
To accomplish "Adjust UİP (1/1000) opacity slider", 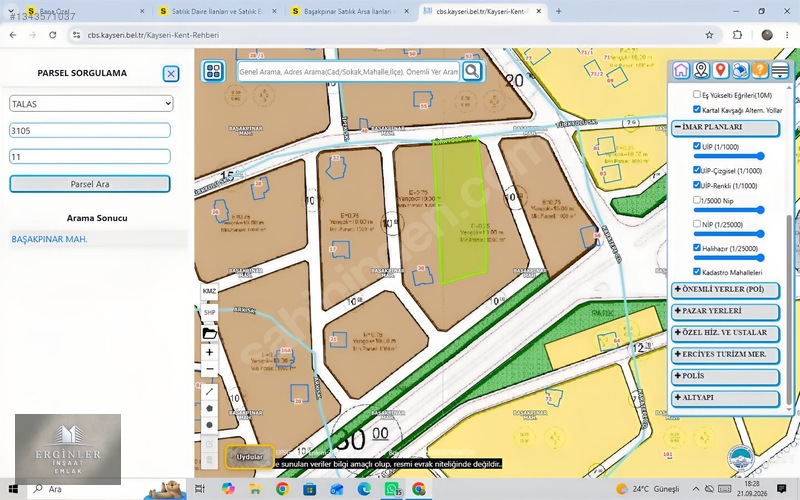I will tap(729, 156).
